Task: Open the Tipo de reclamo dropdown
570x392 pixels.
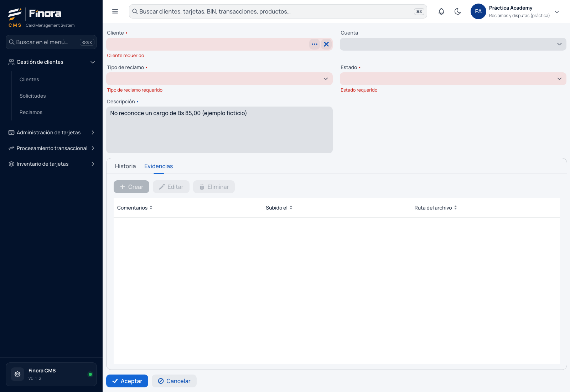Action: 219,79
